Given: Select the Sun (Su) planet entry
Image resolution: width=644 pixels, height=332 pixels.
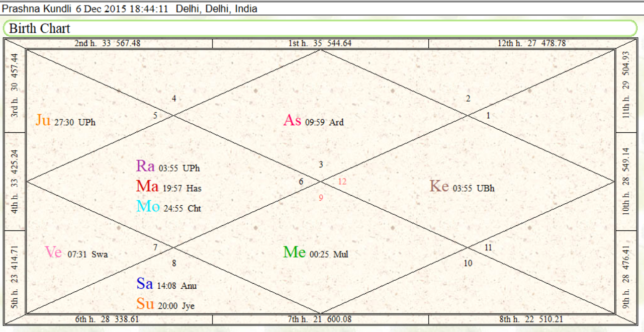Looking at the screenshot, I should click(x=145, y=304).
